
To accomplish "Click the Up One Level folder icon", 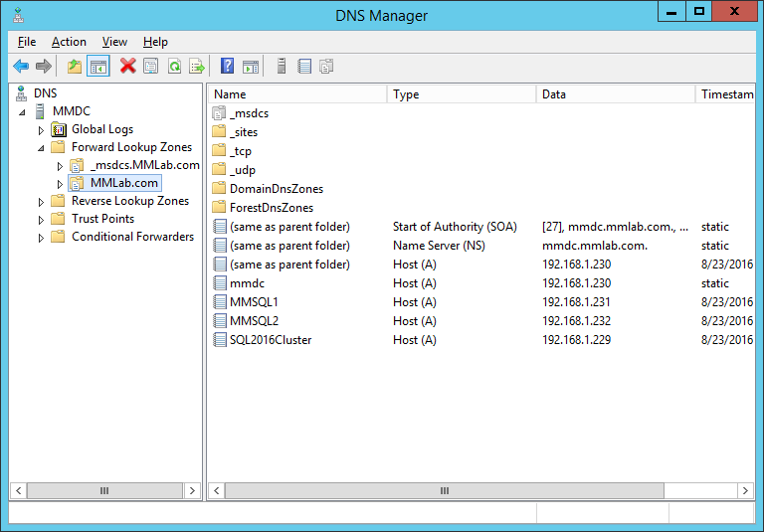I will pyautogui.click(x=75, y=67).
